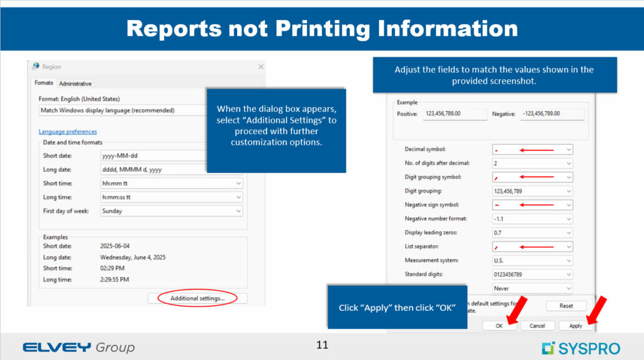This screenshot has width=644, height=360.
Task: Open the Administrative tab
Action: pyautogui.click(x=75, y=84)
